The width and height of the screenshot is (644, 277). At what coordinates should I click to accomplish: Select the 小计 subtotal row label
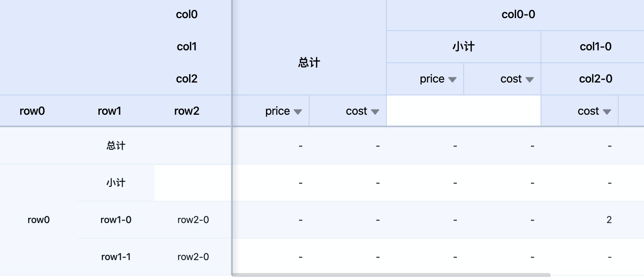pos(116,182)
